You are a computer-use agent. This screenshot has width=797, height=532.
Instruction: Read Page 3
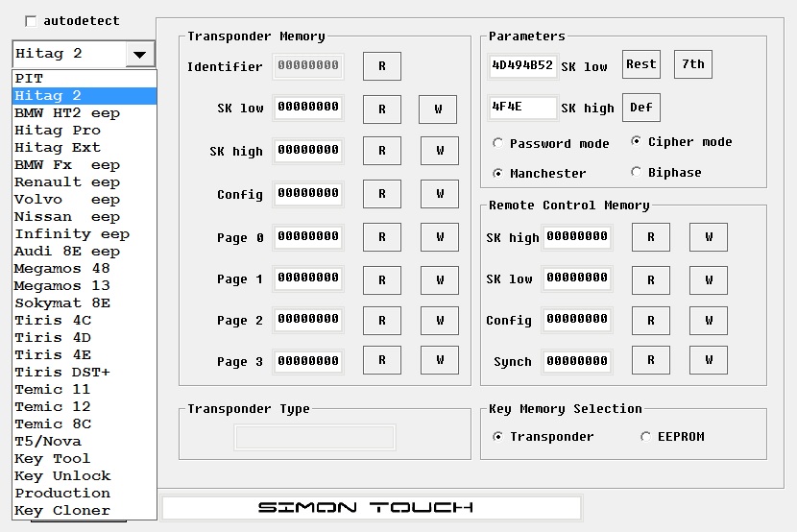click(x=382, y=360)
